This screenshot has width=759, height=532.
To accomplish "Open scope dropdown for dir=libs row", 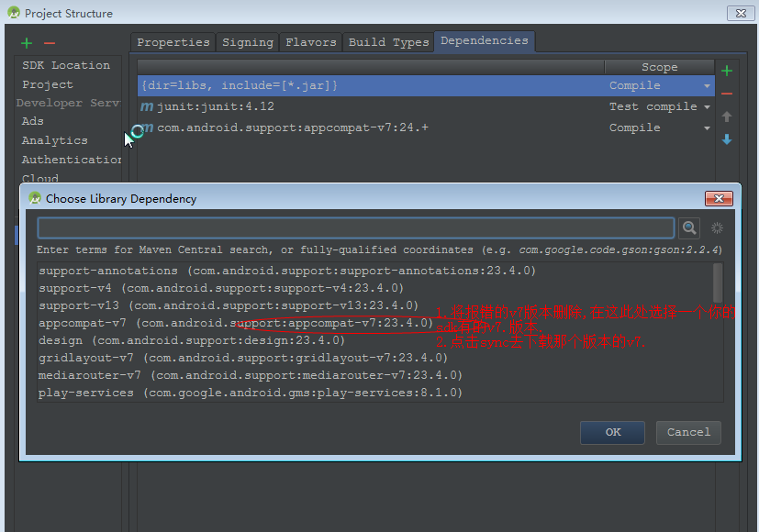I will pyautogui.click(x=708, y=86).
